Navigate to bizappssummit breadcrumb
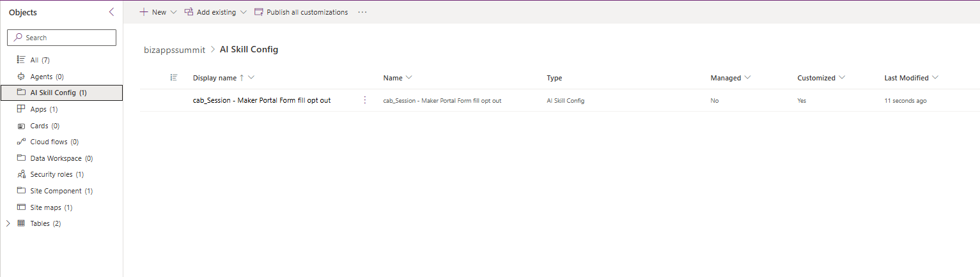This screenshot has width=980, height=277. pyautogui.click(x=175, y=49)
